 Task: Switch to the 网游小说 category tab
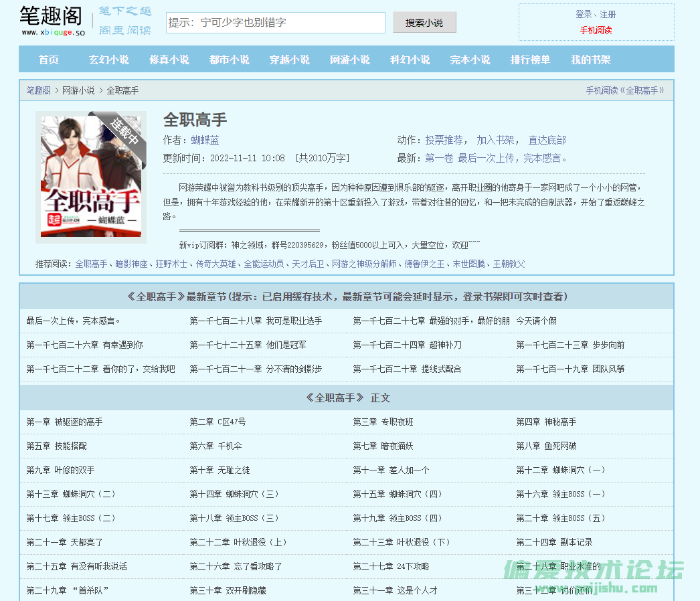point(349,60)
